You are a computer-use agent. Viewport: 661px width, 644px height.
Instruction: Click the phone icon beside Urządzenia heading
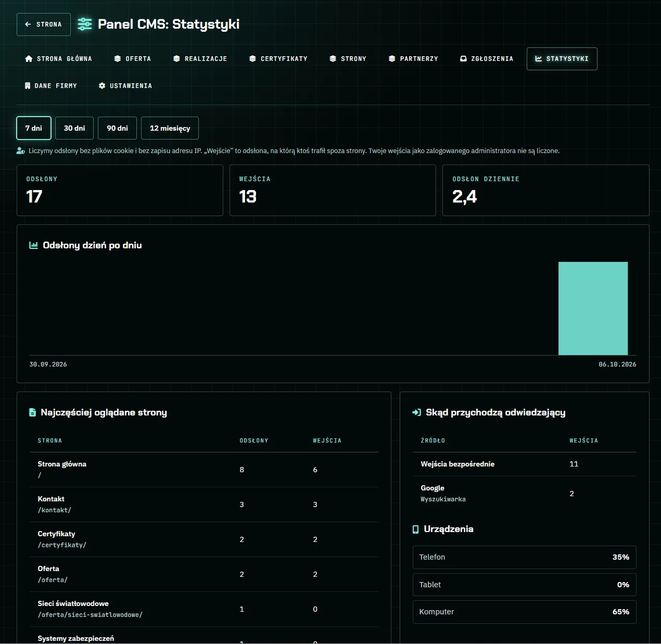[x=415, y=529]
